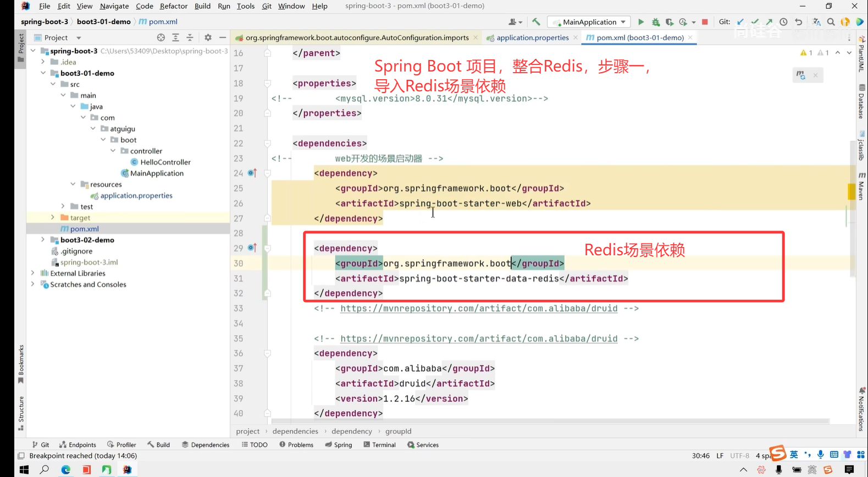Expand all in Project panel
The width and height of the screenshot is (868, 477).
(x=175, y=37)
